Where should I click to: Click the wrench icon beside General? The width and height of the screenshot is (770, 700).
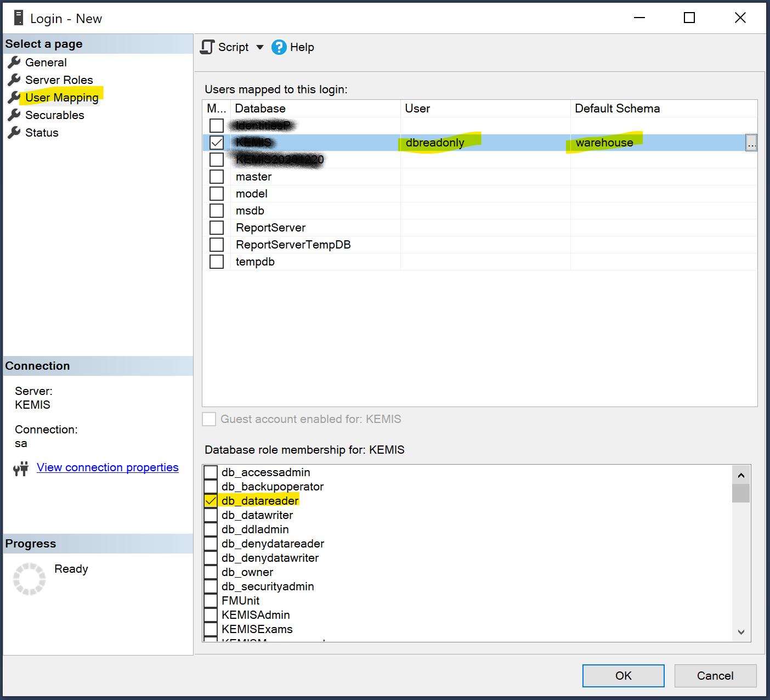point(14,63)
